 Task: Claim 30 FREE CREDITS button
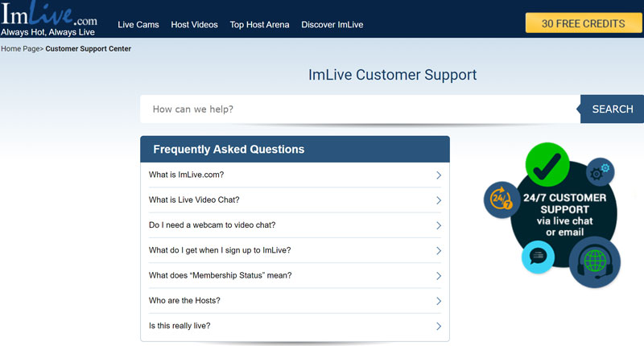[583, 23]
